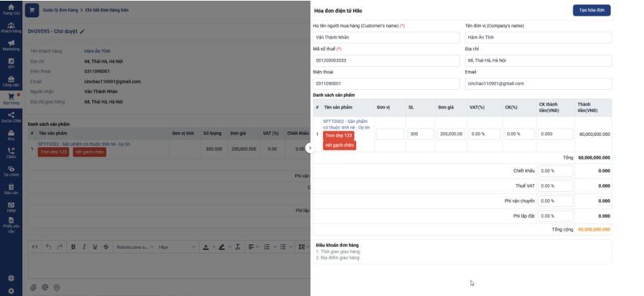Click the paperclip attachment icon
The height and width of the screenshot is (296, 644).
click(33, 287)
